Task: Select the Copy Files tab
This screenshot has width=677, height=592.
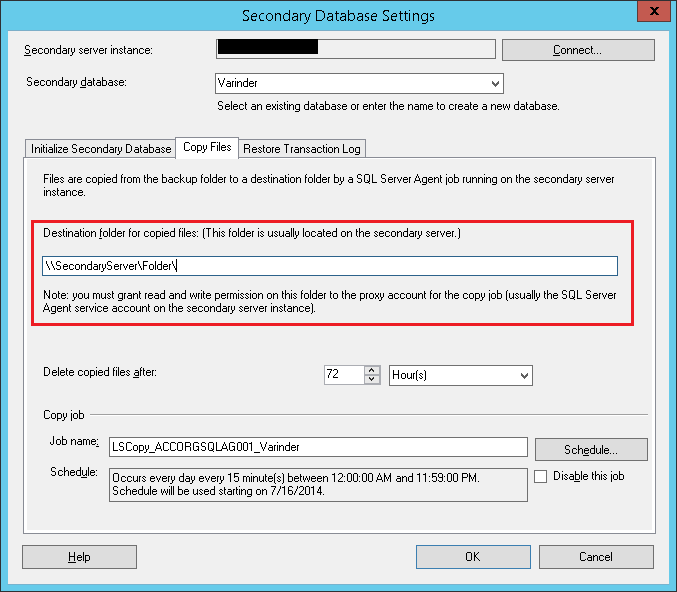Action: (x=207, y=148)
